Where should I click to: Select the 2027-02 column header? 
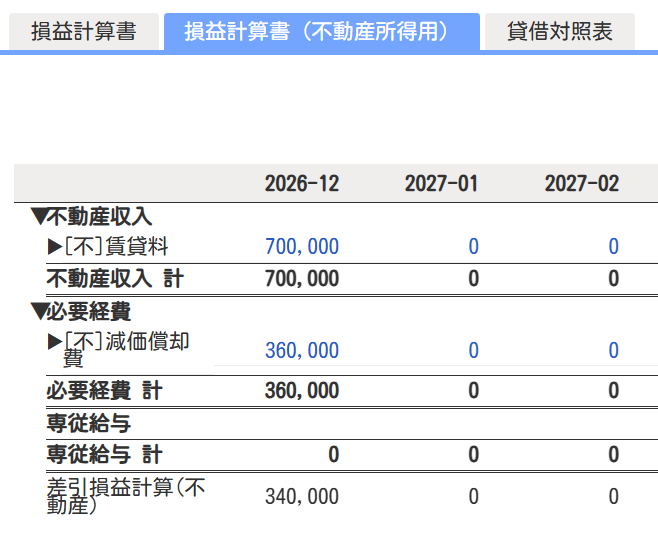pos(581,184)
